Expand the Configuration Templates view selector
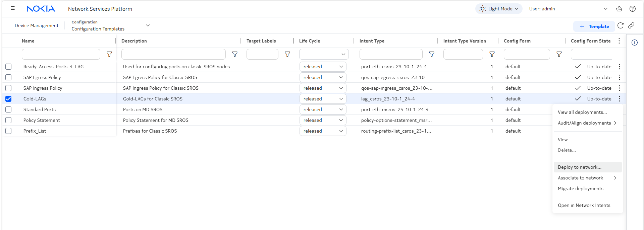Image resolution: width=644 pixels, height=230 pixels. tap(148, 25)
